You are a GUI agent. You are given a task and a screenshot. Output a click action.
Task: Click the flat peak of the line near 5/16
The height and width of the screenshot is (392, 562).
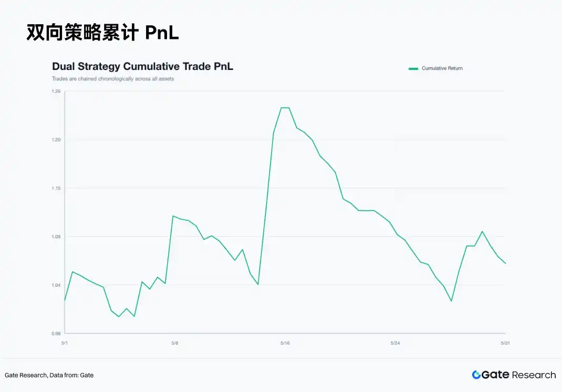click(x=285, y=108)
